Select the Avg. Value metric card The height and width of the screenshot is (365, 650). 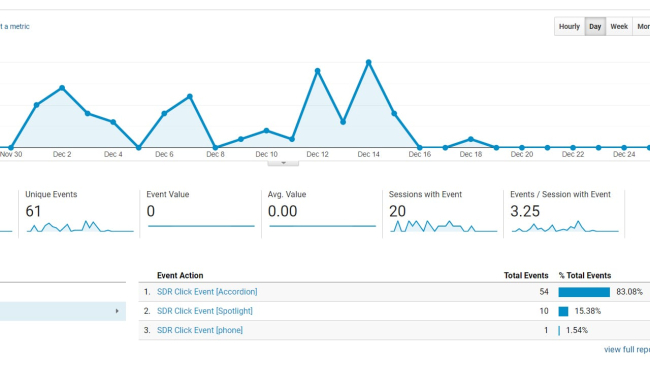pos(322,214)
